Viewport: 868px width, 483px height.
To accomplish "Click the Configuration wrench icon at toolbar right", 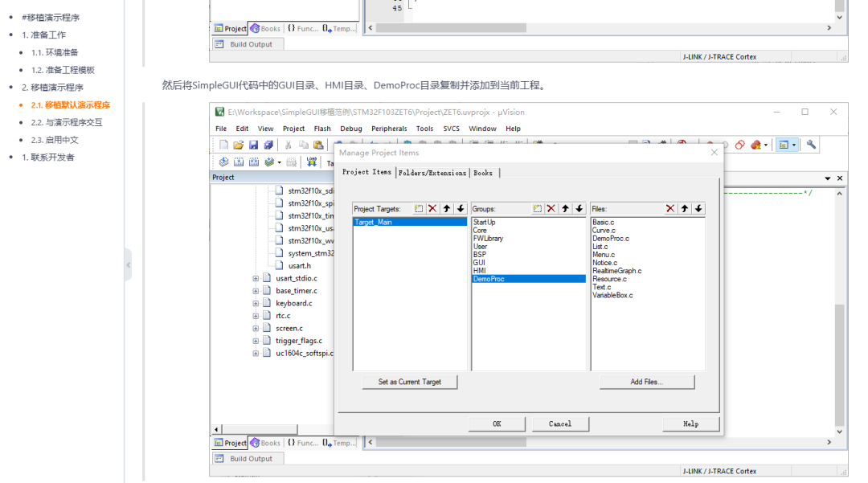I will pyautogui.click(x=810, y=145).
